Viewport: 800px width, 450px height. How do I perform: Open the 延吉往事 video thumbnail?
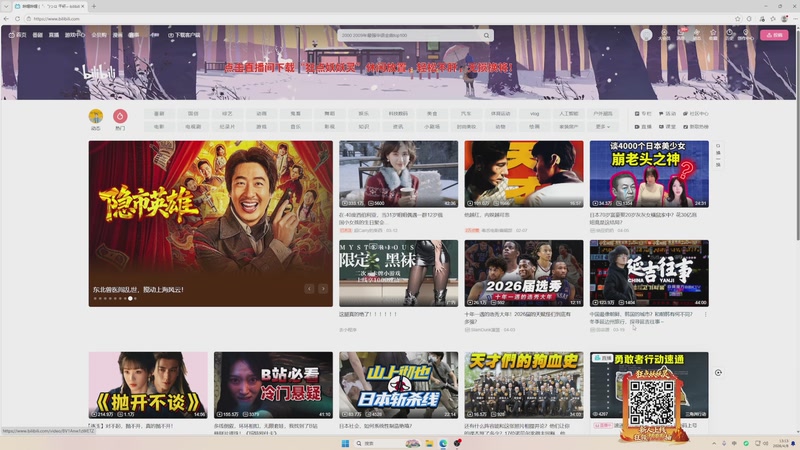pyautogui.click(x=649, y=273)
